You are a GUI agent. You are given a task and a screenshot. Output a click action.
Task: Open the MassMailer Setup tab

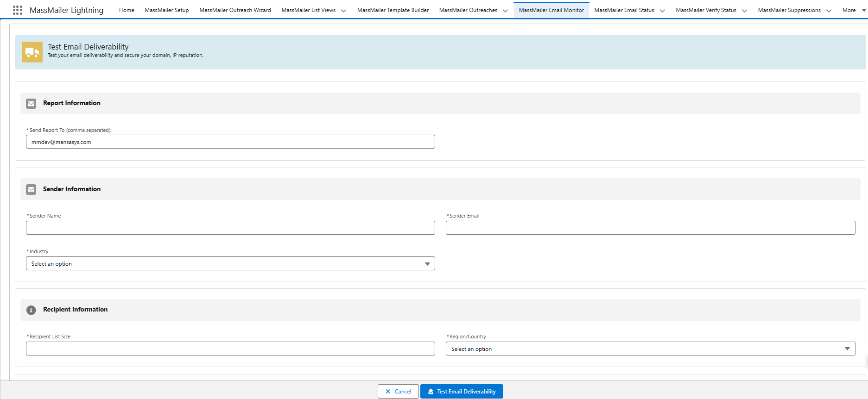click(167, 10)
